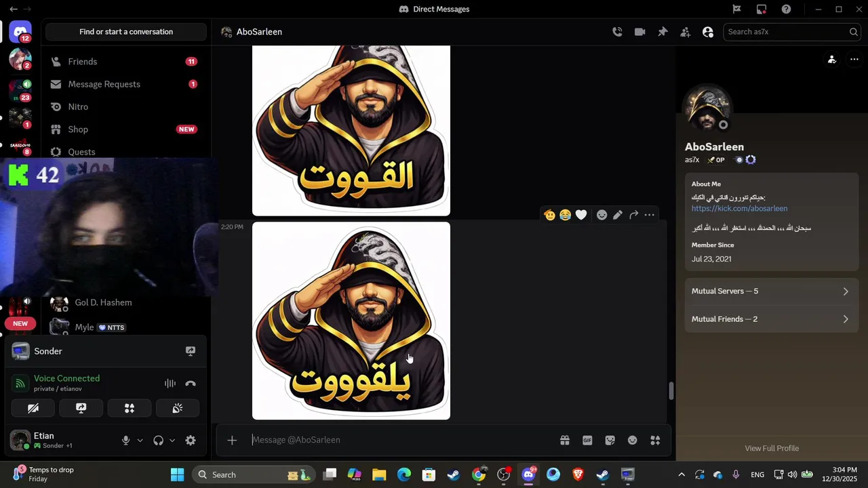Open DM with Myle
Image resolution: width=868 pixels, height=488 pixels.
127,327
